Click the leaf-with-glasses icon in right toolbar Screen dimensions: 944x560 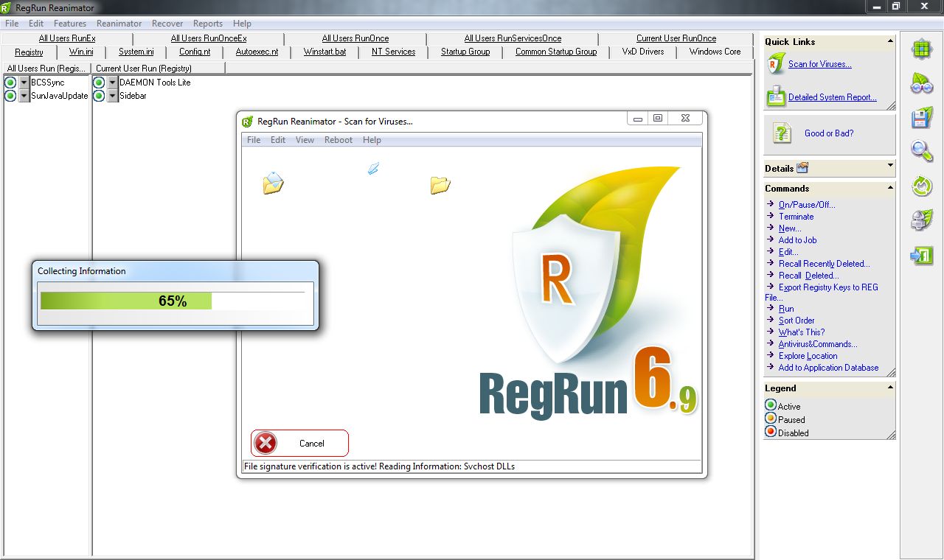point(921,84)
